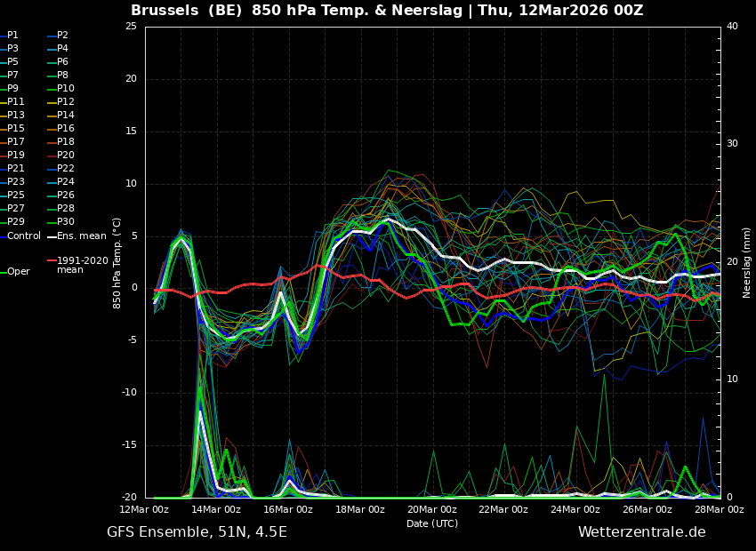Click the 28Mar 00z date tick

click(719, 510)
